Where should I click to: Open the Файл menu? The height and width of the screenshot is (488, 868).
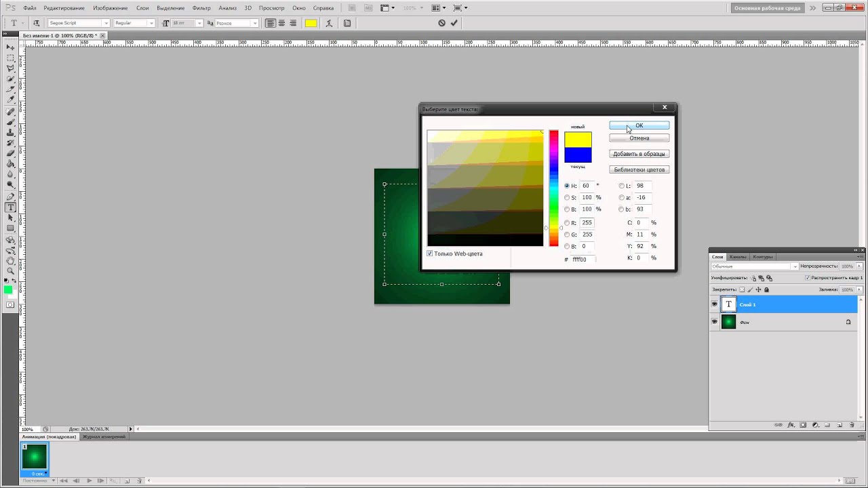click(x=30, y=8)
